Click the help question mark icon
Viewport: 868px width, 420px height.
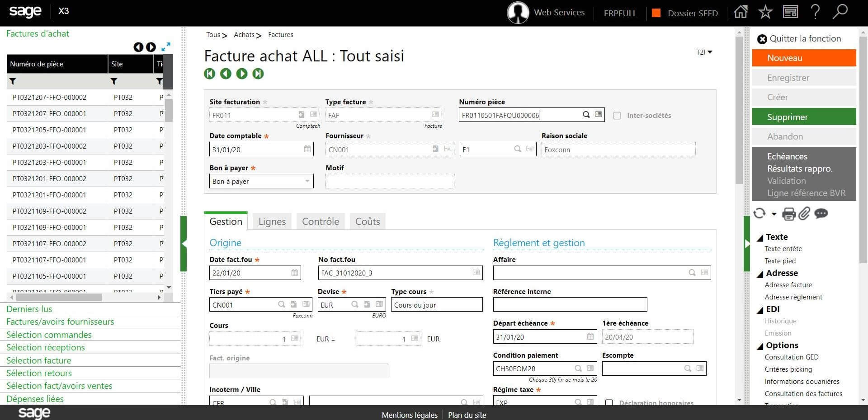(x=815, y=12)
